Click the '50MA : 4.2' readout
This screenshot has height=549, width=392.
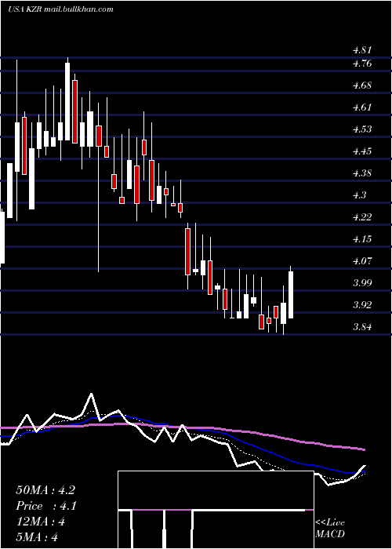pos(45,490)
